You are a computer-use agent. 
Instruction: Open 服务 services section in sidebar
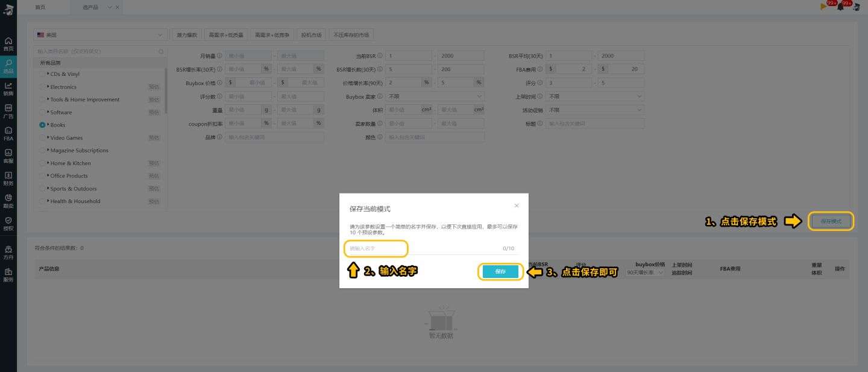click(8, 275)
